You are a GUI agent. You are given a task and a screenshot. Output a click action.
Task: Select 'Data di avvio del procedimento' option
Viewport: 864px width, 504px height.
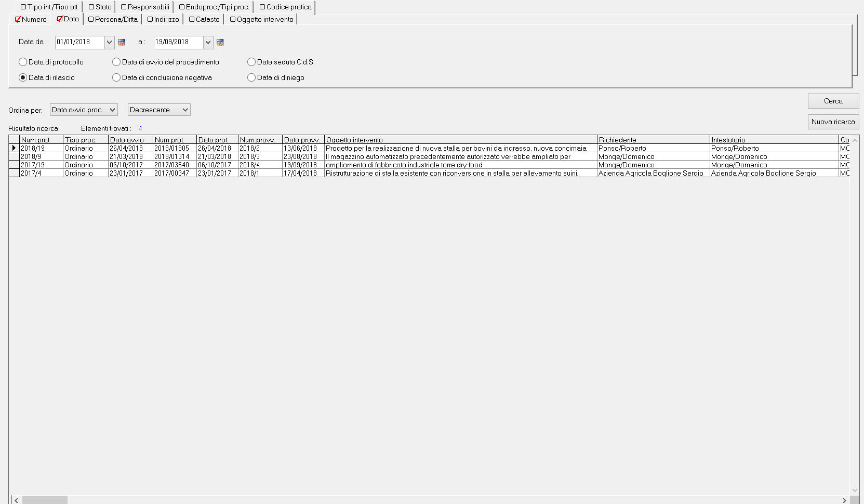(x=116, y=62)
